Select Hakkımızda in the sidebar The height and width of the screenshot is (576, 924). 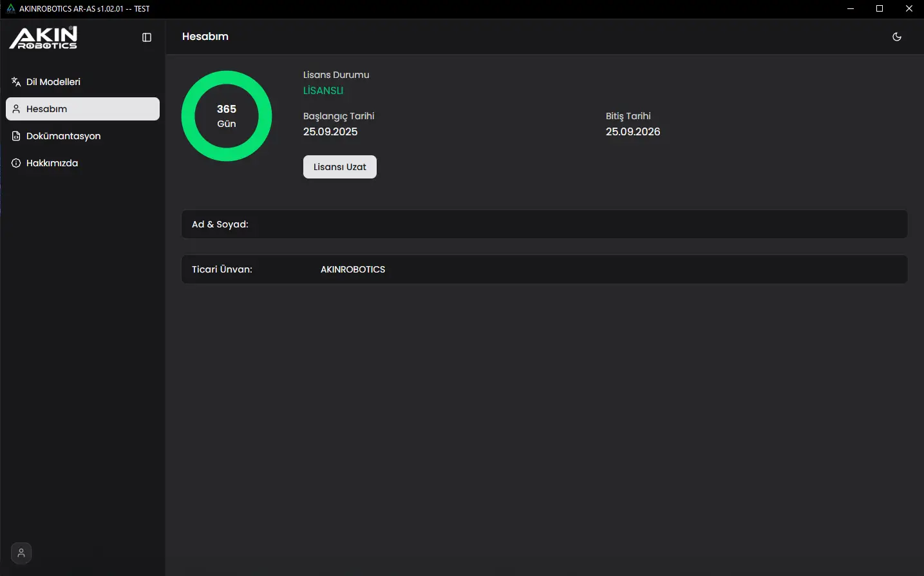[52, 163]
